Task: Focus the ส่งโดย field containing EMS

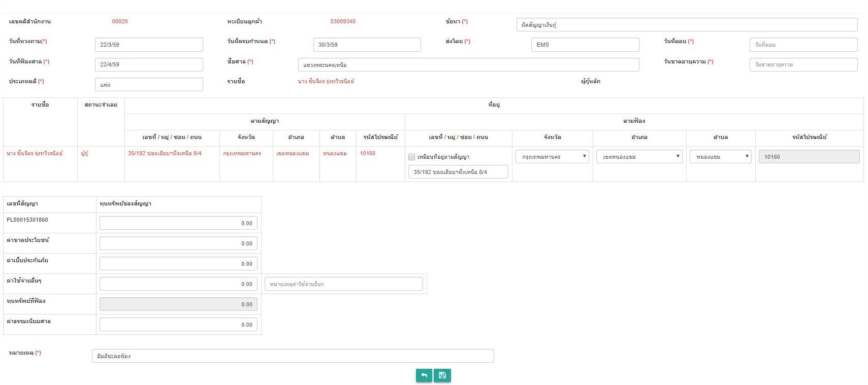Action: click(585, 45)
